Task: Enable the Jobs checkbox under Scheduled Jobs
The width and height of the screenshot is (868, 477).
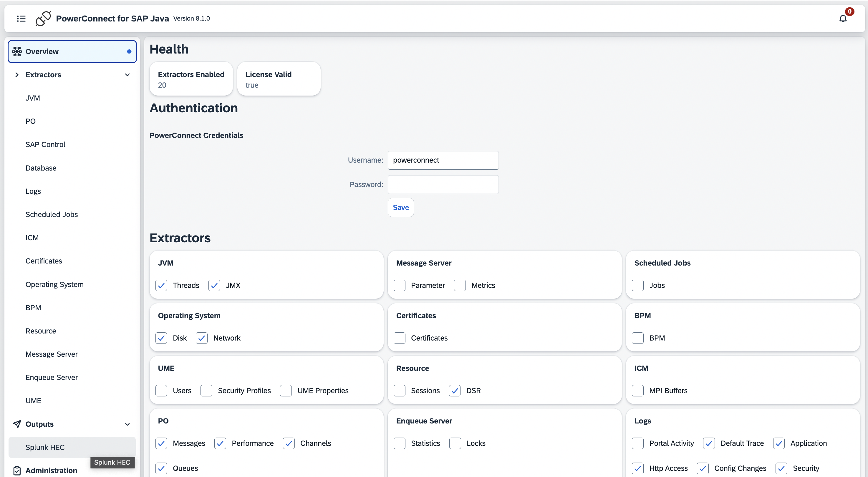Action: click(x=637, y=285)
